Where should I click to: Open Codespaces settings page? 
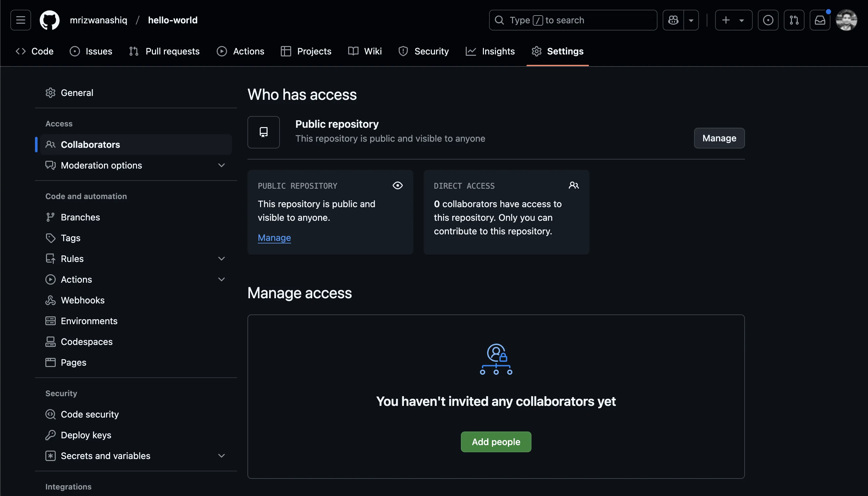pos(136,342)
